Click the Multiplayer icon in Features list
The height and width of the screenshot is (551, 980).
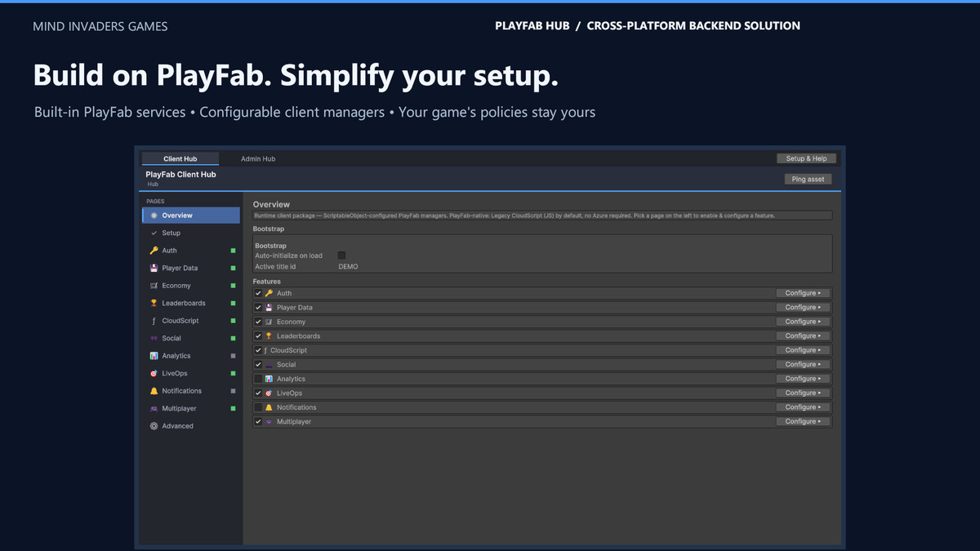pos(269,422)
